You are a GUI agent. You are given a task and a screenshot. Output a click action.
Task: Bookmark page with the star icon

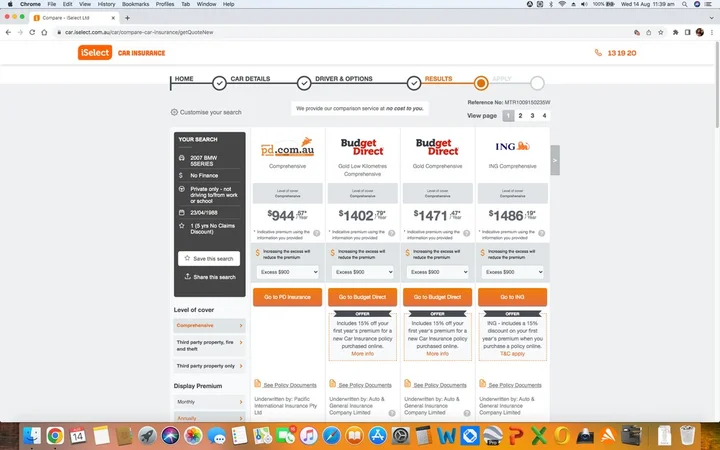661,32
